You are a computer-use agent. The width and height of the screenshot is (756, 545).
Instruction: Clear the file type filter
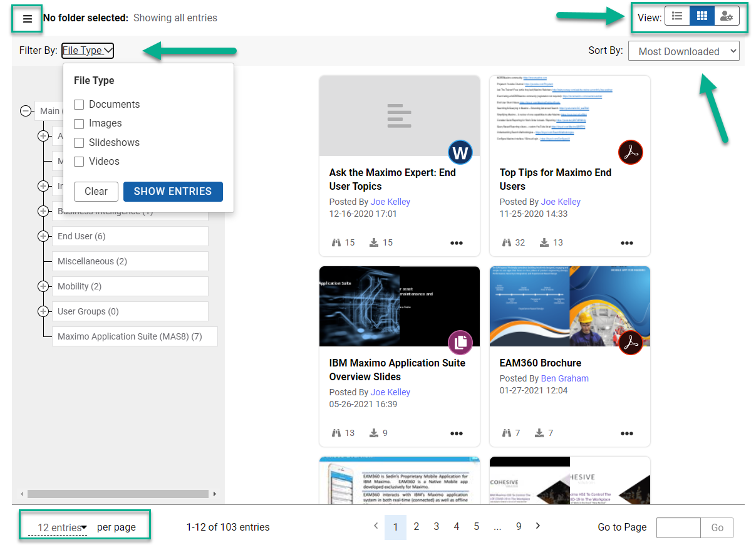[96, 192]
